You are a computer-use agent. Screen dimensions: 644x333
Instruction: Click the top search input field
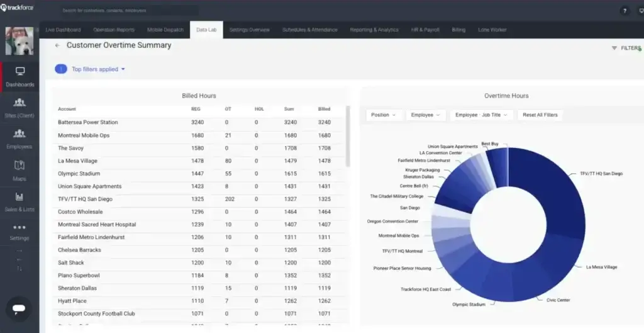click(x=130, y=11)
